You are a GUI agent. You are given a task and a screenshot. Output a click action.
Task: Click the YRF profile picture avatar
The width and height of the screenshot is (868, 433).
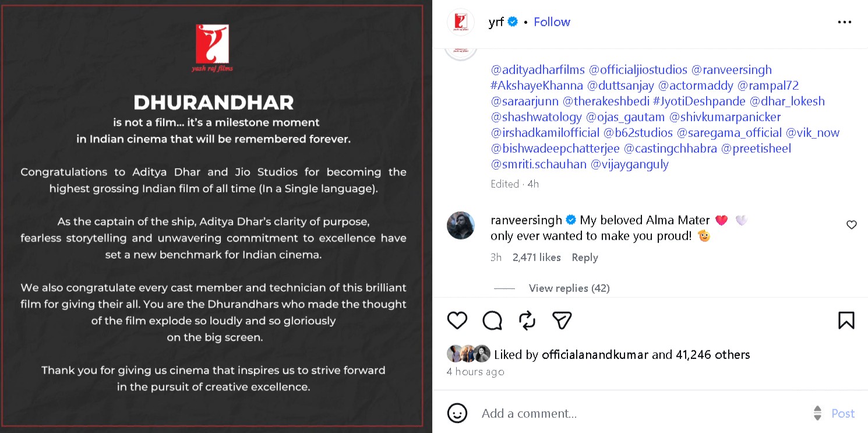[461, 22]
